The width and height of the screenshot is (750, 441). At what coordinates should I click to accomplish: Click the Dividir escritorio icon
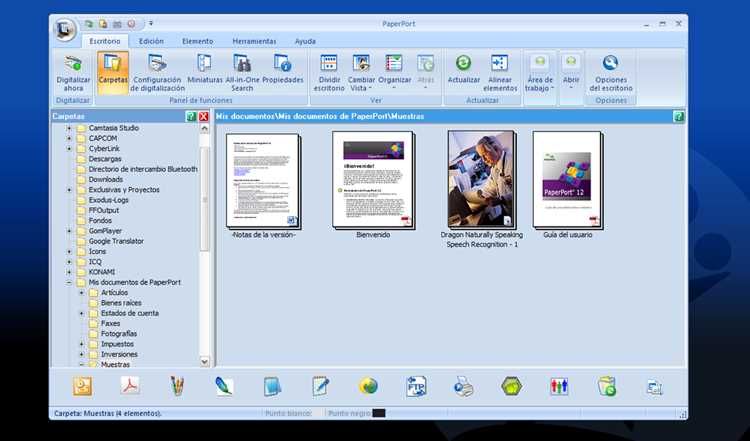point(329,64)
